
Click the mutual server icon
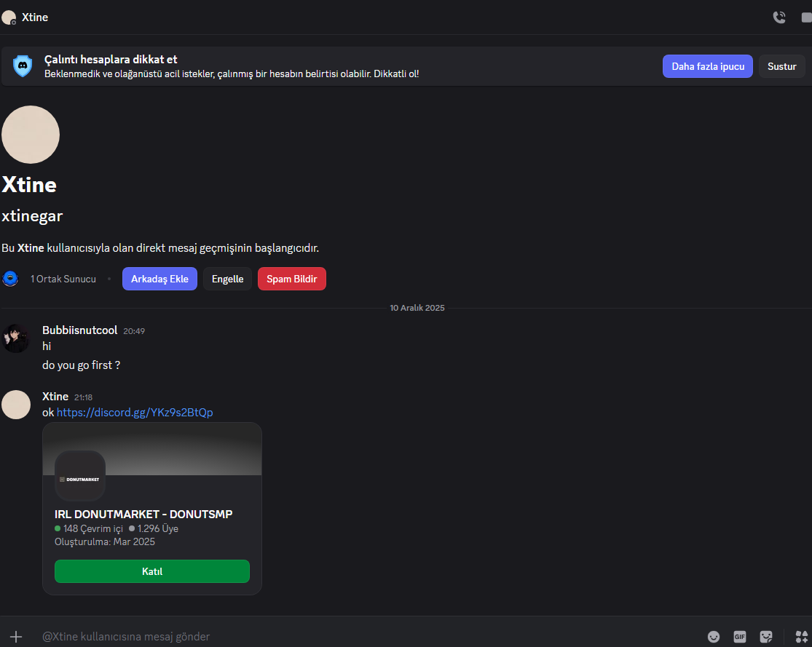tap(10, 279)
